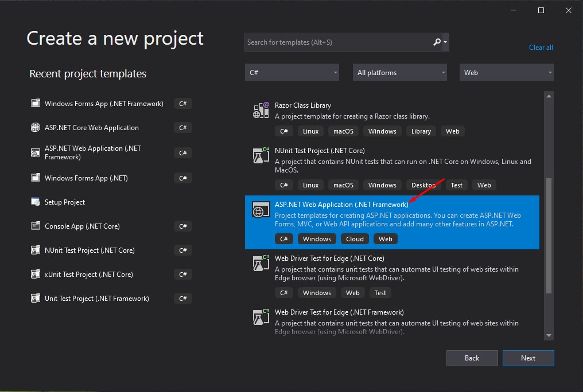Select the NUnit Test Project (.NET Core) icon
Image resolution: width=583 pixels, height=392 pixels.
click(x=260, y=155)
